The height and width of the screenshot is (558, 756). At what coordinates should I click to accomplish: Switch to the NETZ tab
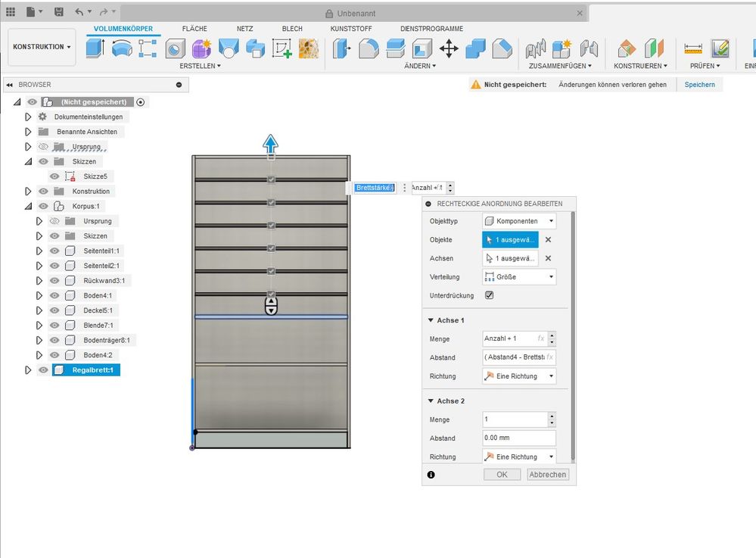(245, 29)
